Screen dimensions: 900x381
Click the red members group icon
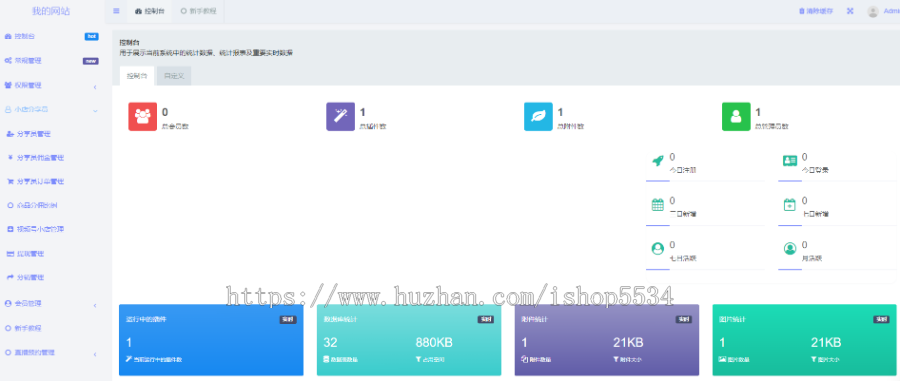[x=142, y=116]
